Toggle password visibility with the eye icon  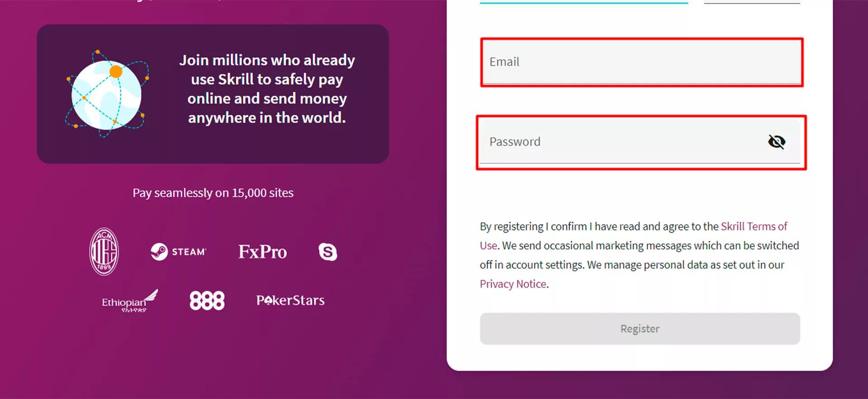[777, 142]
